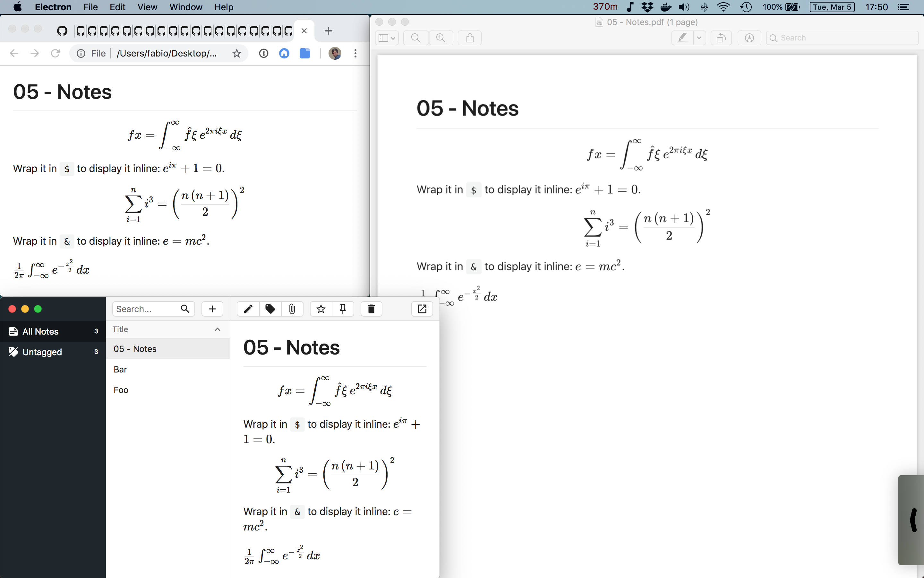
Task: Zoom in in Preview PDF window
Action: tap(441, 38)
